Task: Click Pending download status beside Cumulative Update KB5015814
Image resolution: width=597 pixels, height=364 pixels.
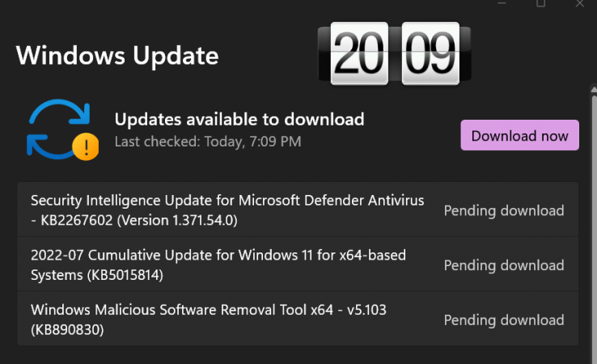Action: click(504, 265)
